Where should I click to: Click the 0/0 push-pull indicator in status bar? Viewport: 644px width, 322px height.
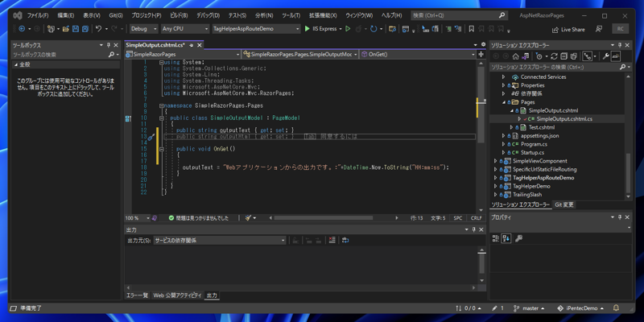469,308
